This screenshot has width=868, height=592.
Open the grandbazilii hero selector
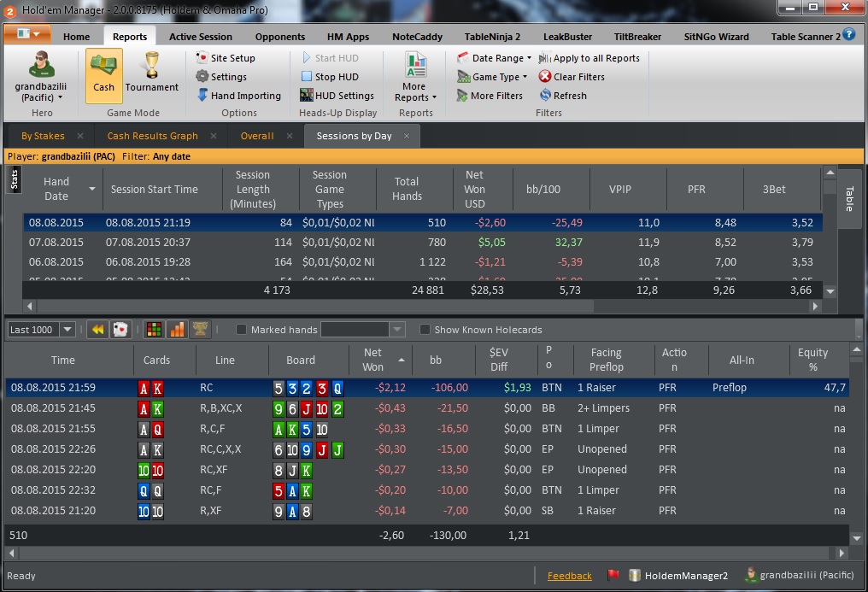click(x=40, y=77)
